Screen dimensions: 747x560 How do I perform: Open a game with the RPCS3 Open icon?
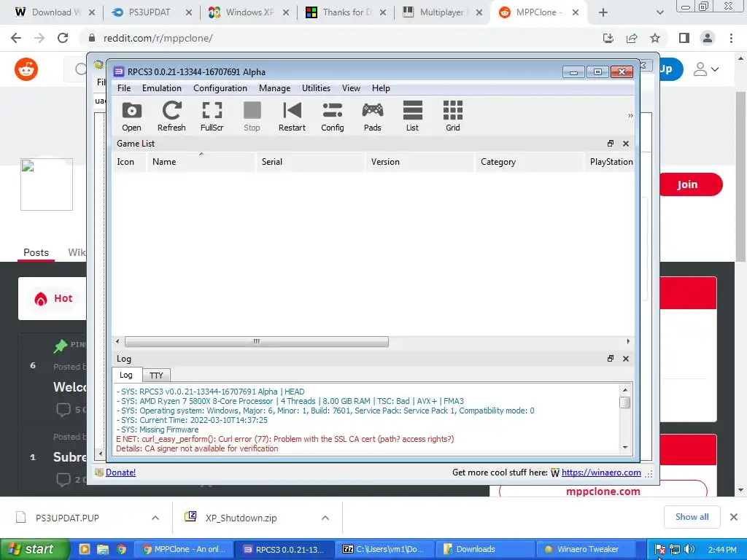click(x=131, y=116)
